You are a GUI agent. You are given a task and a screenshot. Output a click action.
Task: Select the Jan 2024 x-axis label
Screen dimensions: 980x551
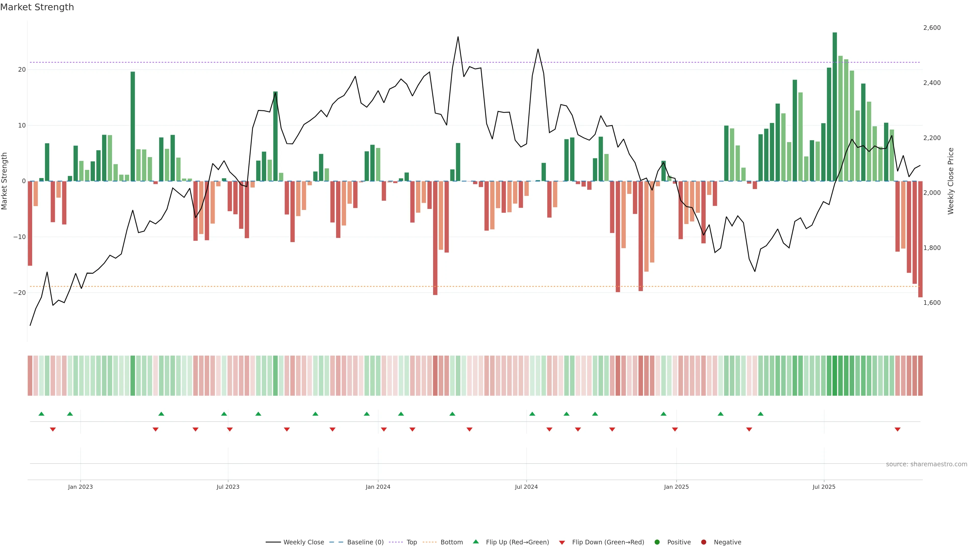point(378,487)
